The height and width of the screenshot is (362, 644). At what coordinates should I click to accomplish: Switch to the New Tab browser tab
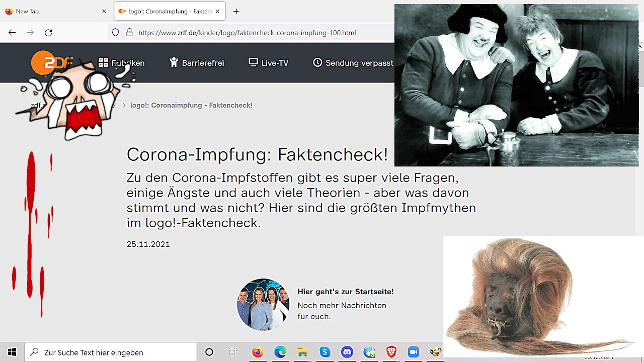pos(55,11)
